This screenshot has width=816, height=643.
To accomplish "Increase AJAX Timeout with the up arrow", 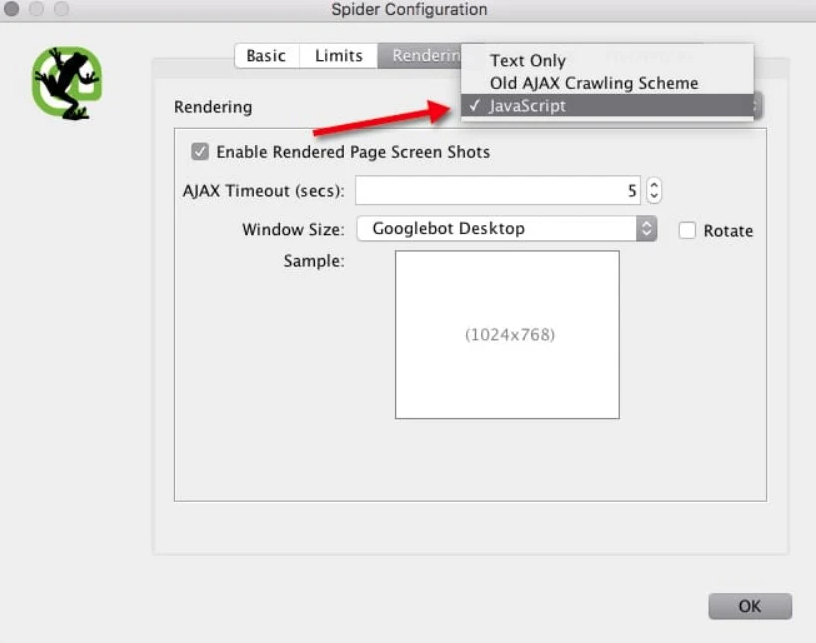I will point(654,184).
